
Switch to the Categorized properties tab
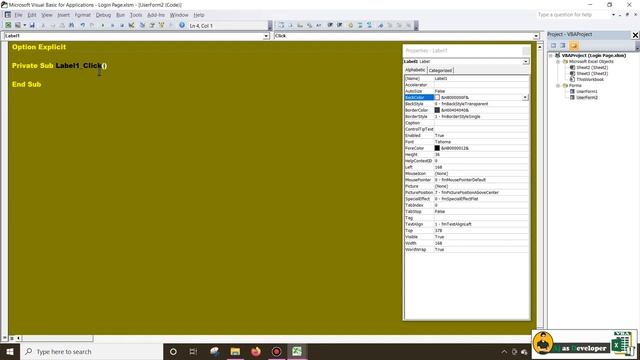[440, 70]
